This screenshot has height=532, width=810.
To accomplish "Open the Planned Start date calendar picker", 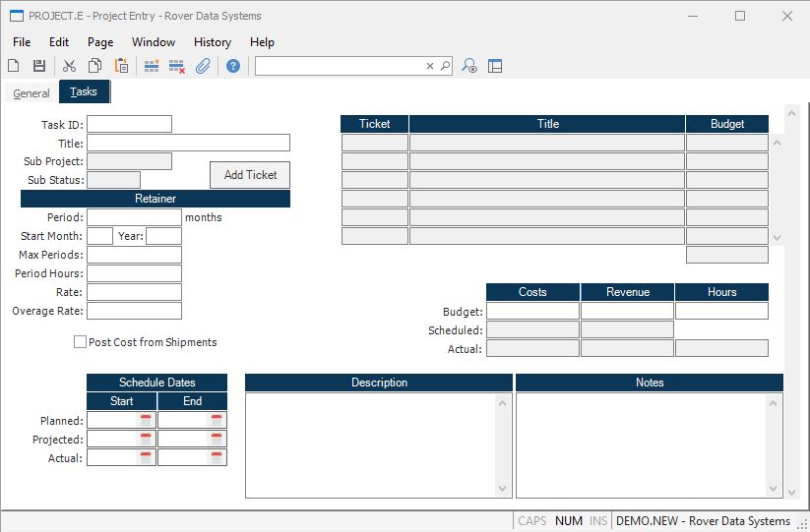I will point(146,421).
